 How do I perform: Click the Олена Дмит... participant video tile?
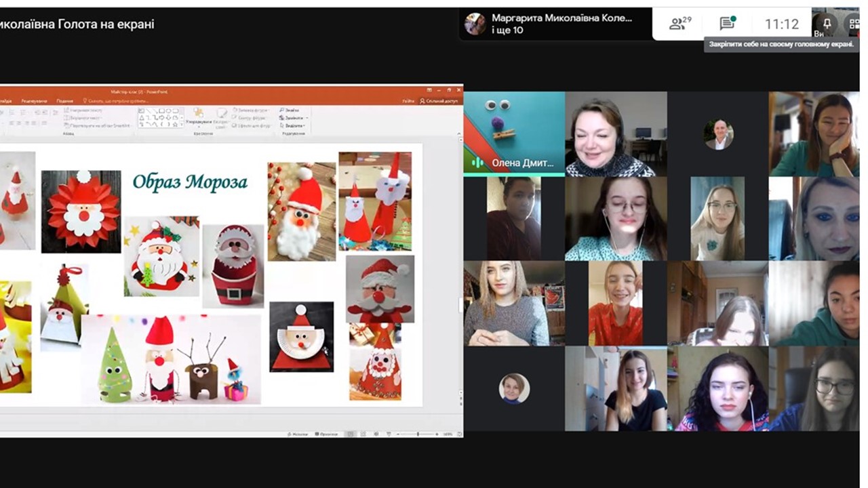pyautogui.click(x=514, y=133)
